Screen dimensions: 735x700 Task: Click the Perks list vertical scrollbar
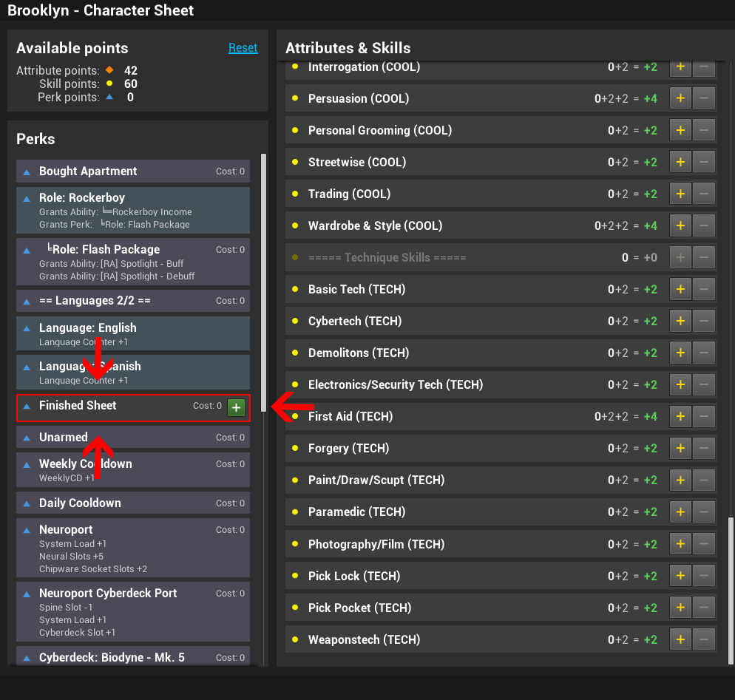264,281
